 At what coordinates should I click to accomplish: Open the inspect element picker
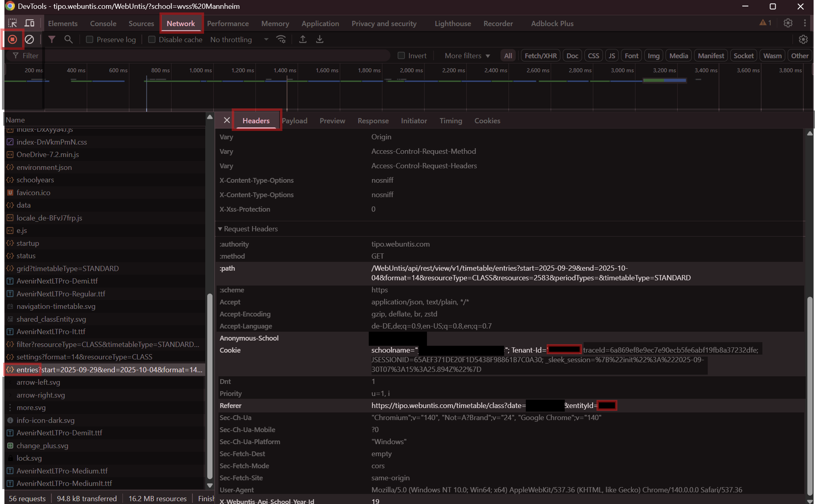click(x=12, y=23)
